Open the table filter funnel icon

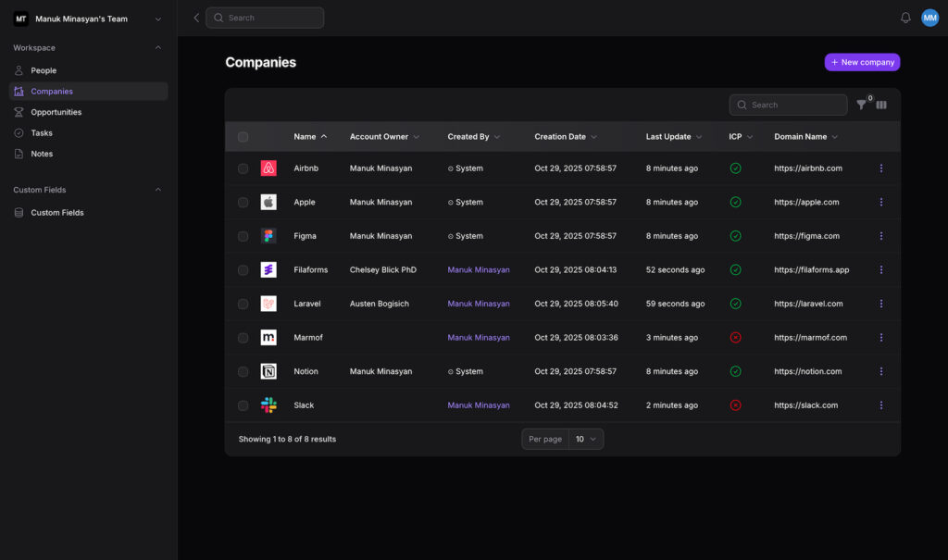coord(861,106)
